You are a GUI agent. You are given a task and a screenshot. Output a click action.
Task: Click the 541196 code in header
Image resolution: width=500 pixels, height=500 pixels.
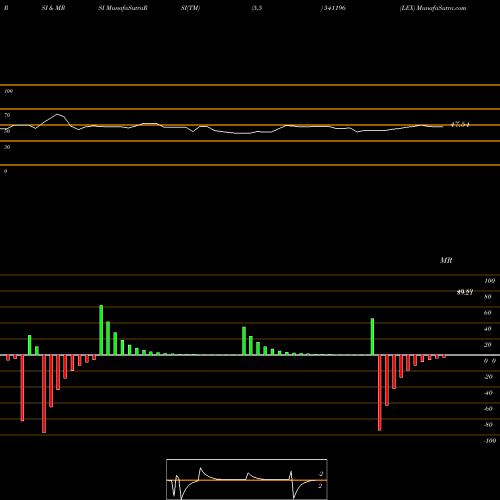point(334,8)
